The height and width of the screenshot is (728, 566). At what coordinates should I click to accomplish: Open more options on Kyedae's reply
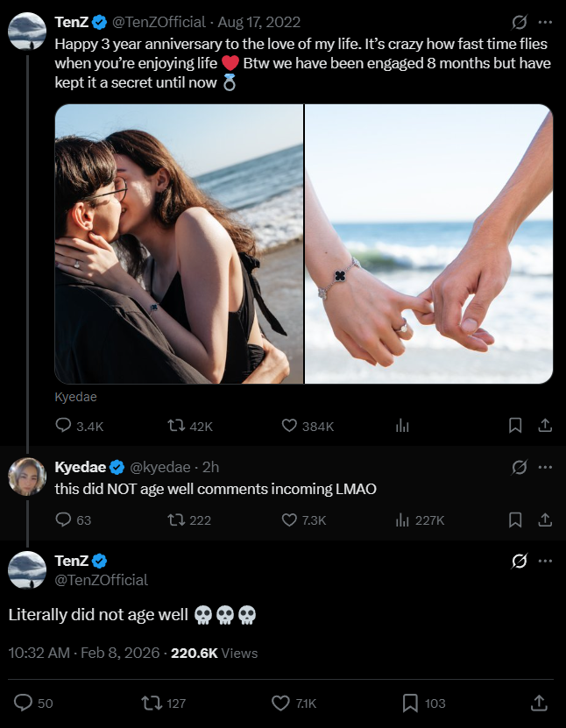click(545, 468)
